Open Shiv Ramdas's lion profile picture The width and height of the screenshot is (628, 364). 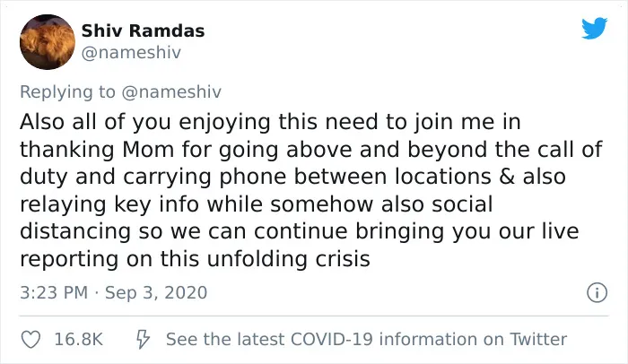[48, 42]
